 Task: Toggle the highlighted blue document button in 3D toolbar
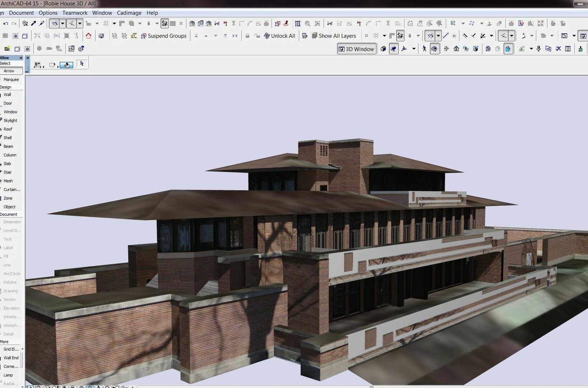pos(508,49)
